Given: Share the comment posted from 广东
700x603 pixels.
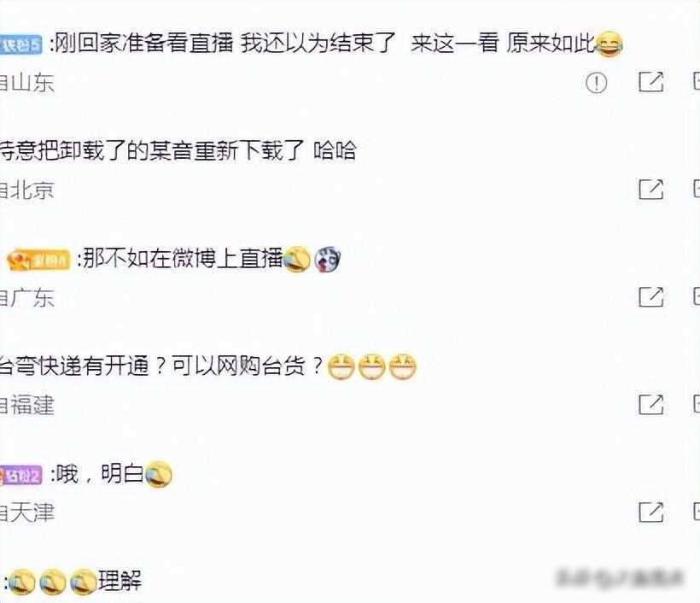Looking at the screenshot, I should [x=650, y=296].
